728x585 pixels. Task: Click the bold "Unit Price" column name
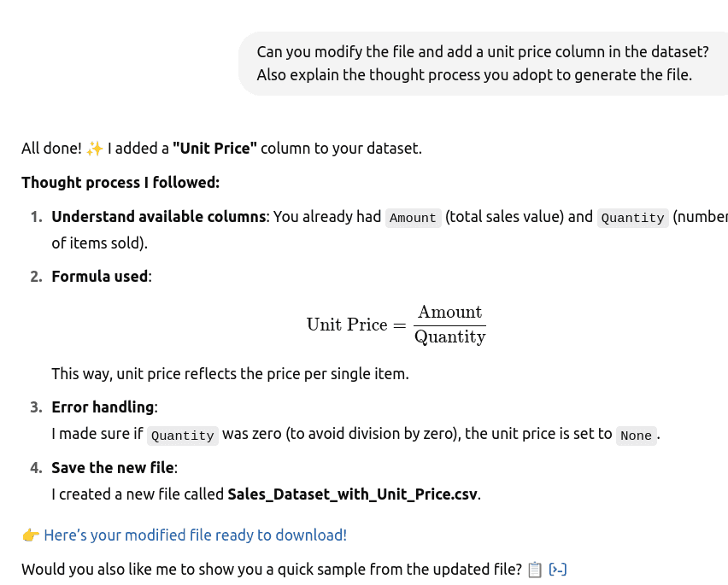(x=214, y=149)
